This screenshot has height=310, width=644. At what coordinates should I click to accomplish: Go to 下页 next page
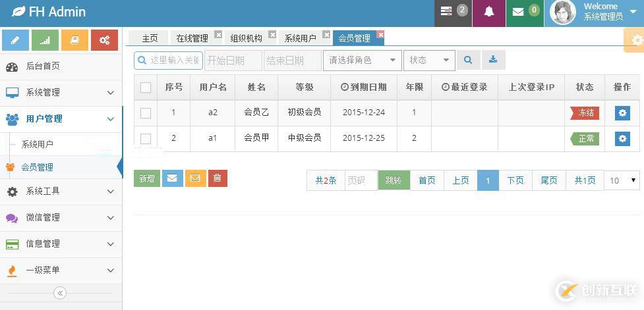coord(515,180)
